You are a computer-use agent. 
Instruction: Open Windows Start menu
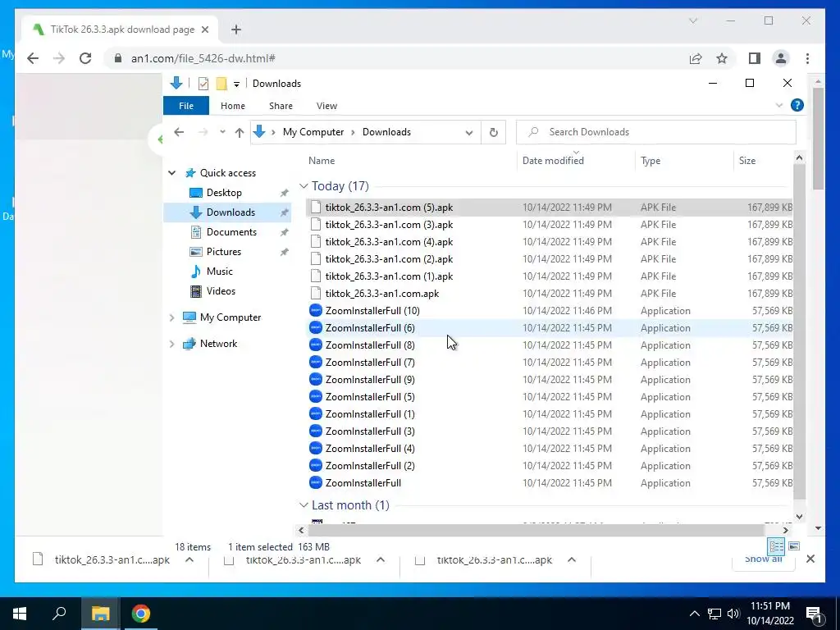(20, 614)
